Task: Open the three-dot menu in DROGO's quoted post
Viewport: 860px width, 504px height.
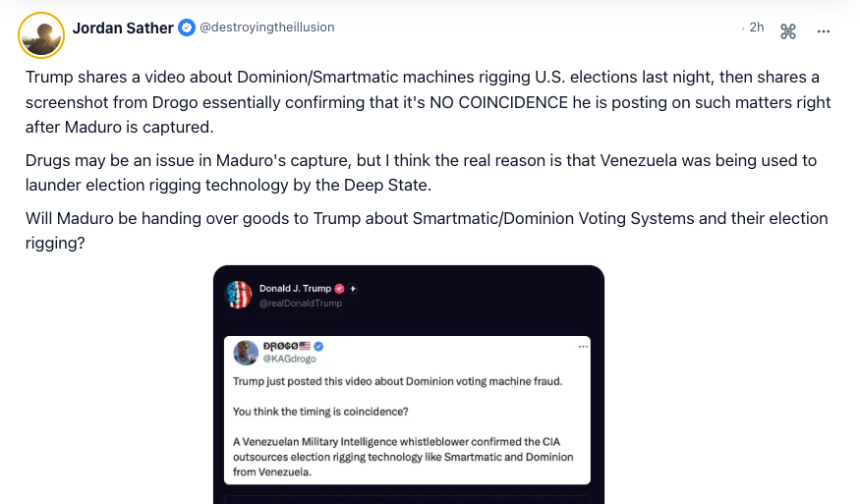Action: 583,347
